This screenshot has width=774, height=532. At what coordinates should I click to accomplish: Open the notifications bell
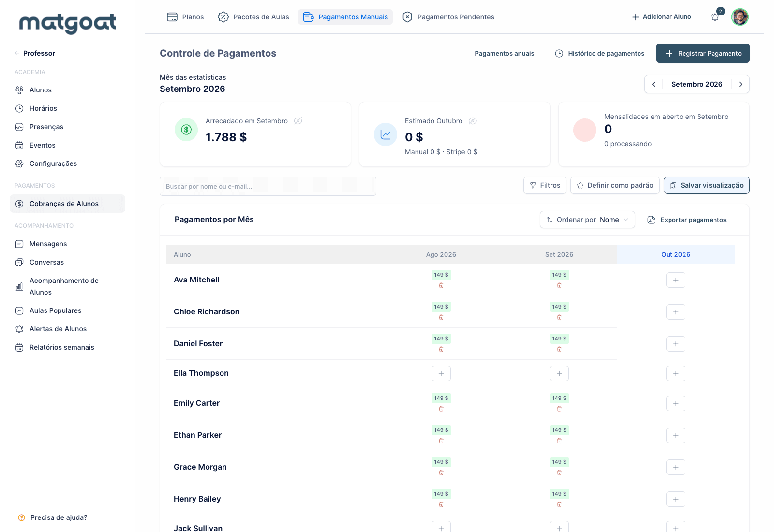(x=715, y=17)
